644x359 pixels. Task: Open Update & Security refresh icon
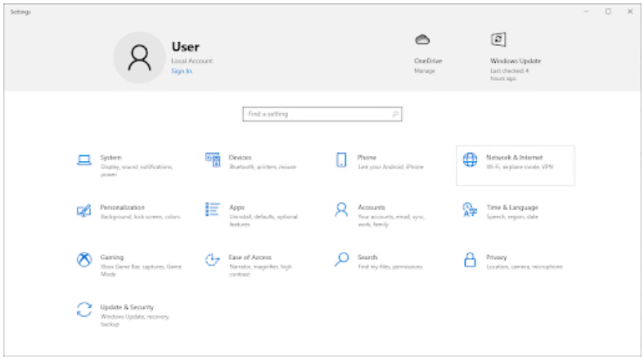point(83,309)
